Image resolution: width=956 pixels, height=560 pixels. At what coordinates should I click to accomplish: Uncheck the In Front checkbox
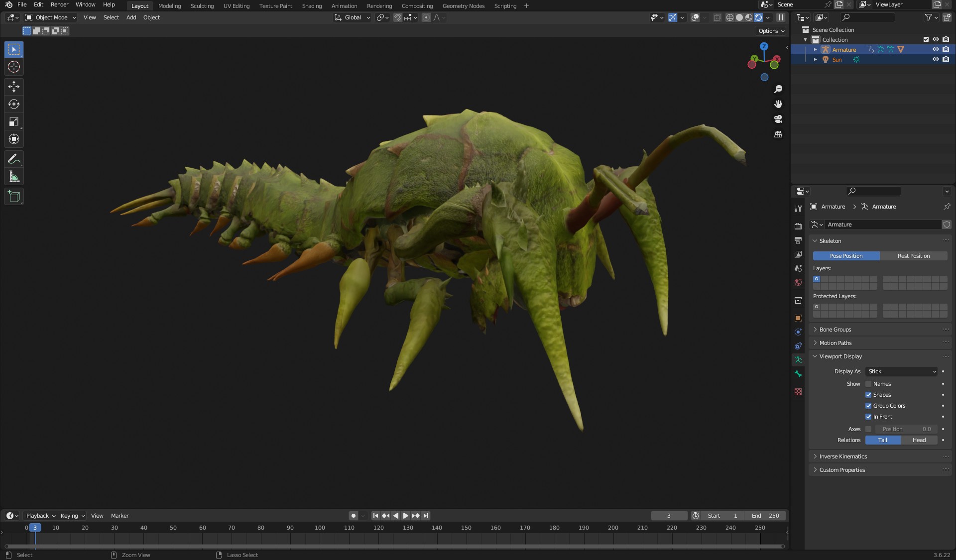[868, 417]
